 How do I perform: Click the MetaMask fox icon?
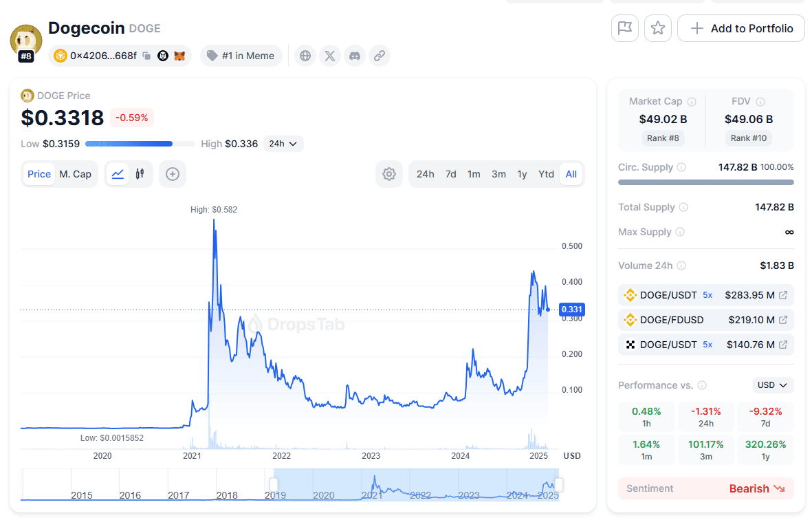[x=179, y=56]
